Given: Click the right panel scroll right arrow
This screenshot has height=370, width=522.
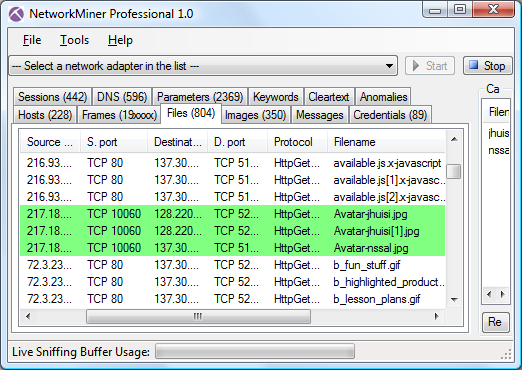Looking at the screenshot, I should 502,295.
